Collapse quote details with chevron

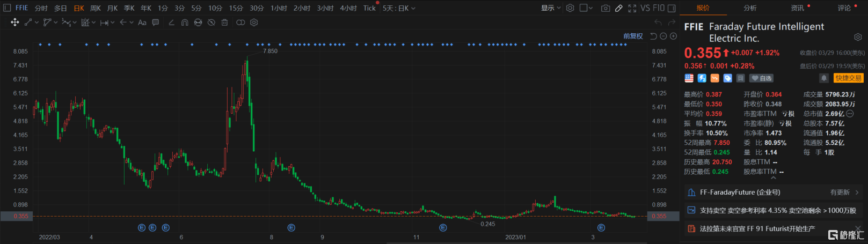pyautogui.click(x=773, y=178)
